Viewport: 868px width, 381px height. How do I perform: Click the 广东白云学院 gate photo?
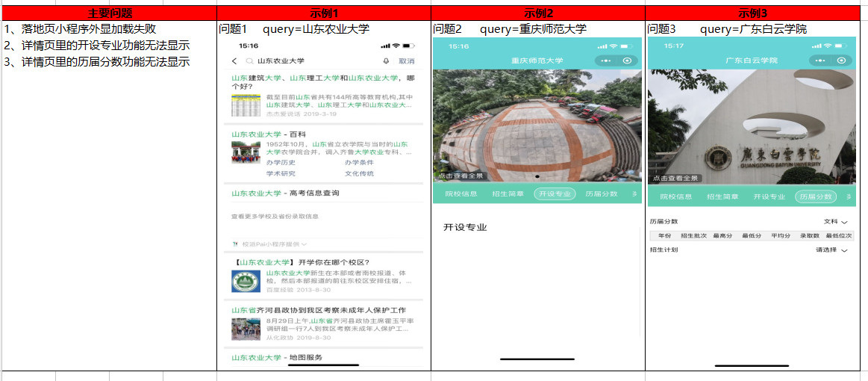[752, 126]
